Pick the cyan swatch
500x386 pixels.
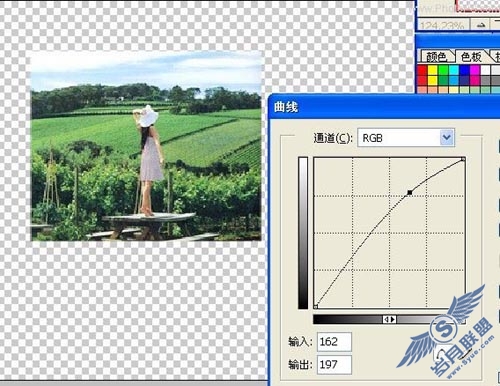[x=454, y=70]
